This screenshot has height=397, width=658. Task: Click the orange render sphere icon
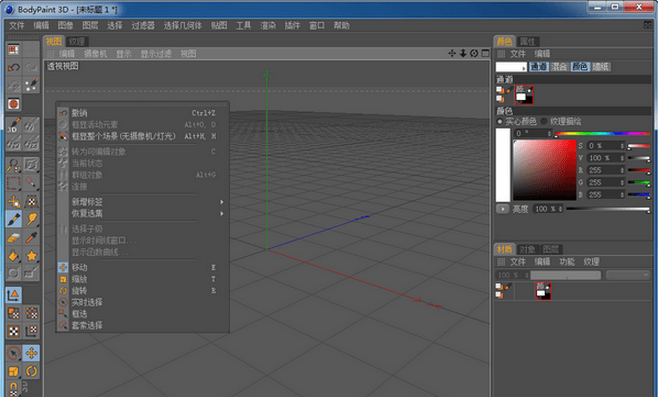(13, 104)
